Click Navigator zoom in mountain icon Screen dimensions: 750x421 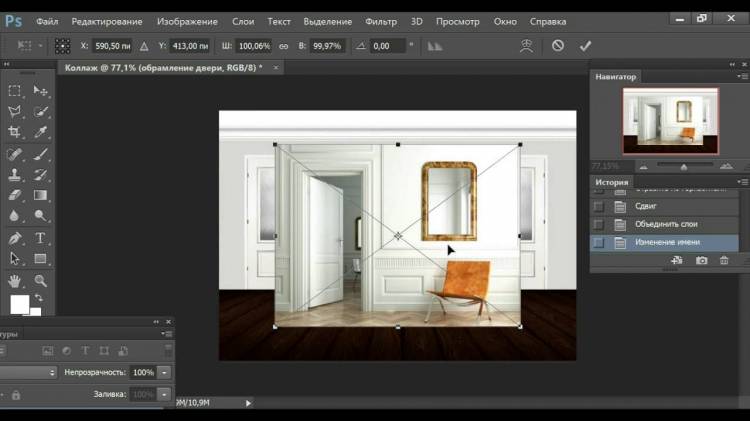pyautogui.click(x=726, y=166)
